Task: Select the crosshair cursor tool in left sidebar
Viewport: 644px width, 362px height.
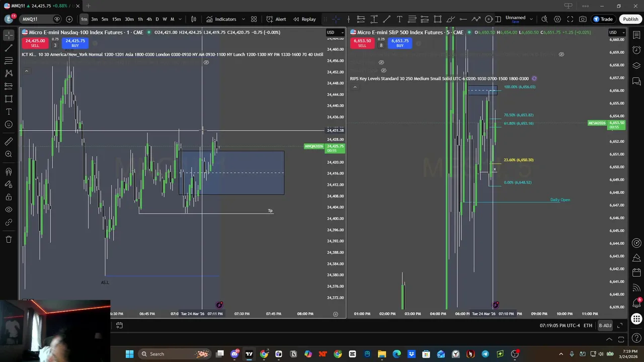Action: tap(9, 36)
